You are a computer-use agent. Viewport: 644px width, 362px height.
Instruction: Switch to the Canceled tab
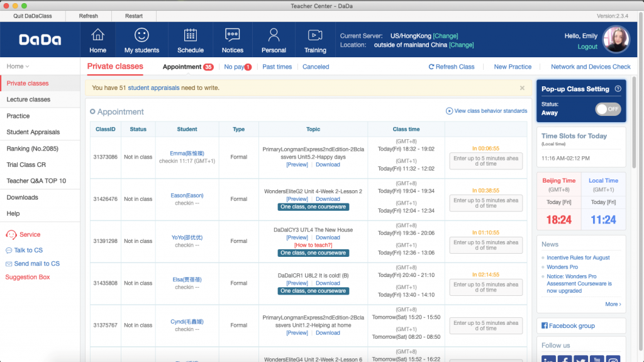tap(316, 67)
